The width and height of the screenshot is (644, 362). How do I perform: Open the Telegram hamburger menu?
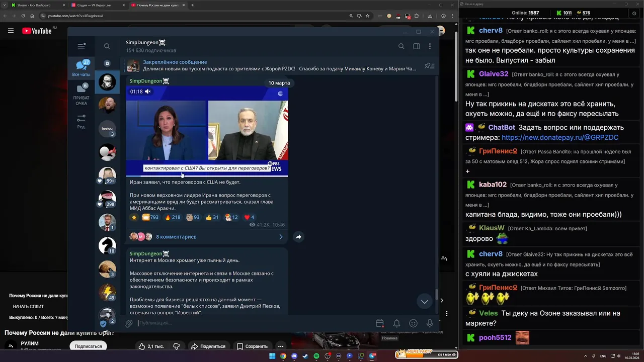82,46
